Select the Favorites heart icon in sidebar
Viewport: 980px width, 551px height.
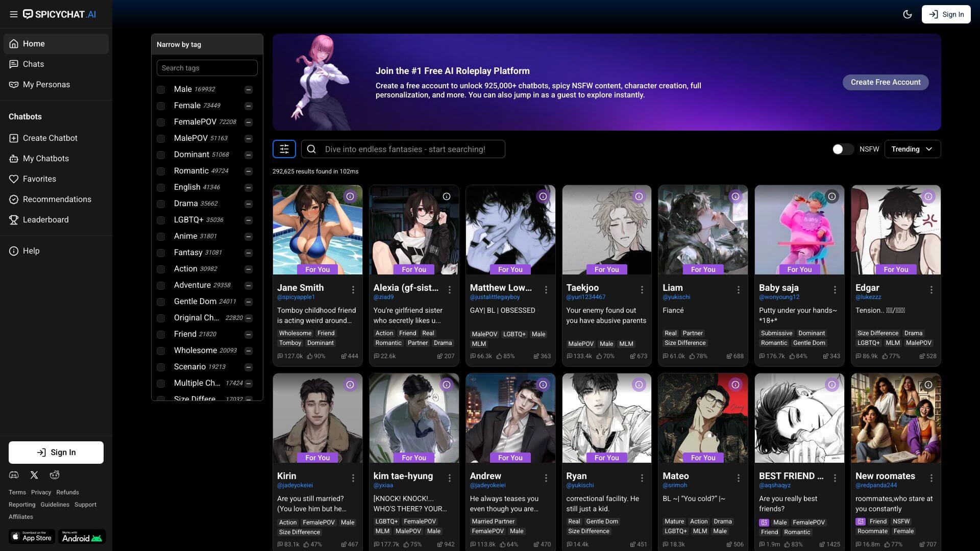point(14,179)
